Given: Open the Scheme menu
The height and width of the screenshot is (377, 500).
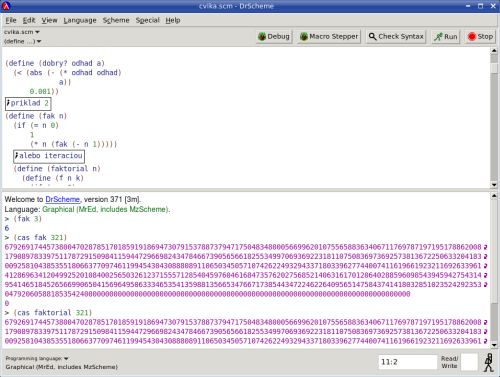Looking at the screenshot, I should point(116,20).
